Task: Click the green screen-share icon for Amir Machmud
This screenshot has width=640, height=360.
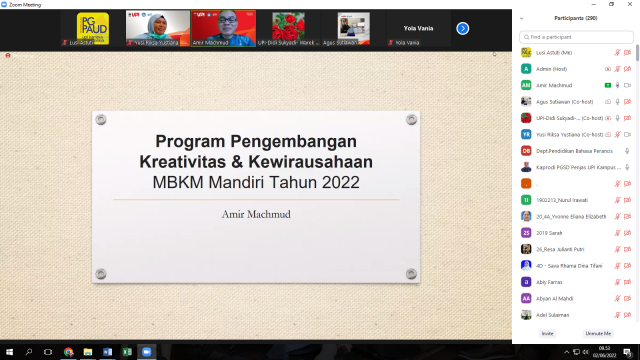Action: [608, 85]
